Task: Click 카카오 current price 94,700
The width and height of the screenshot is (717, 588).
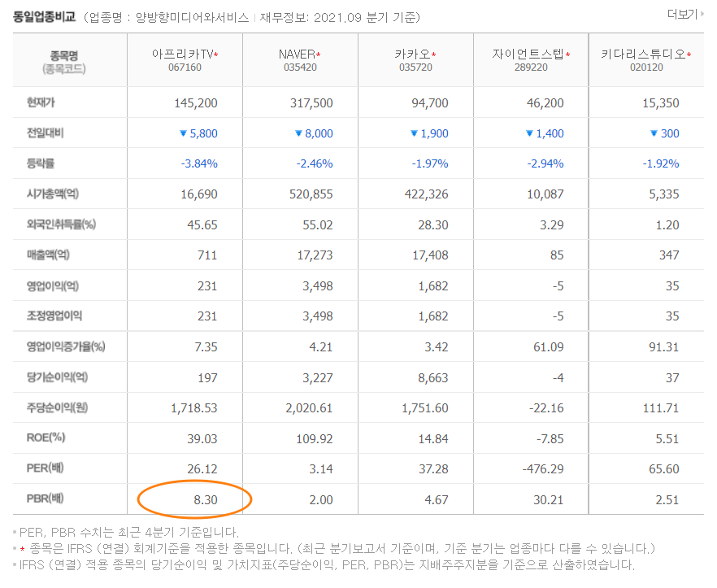Action: click(x=430, y=103)
